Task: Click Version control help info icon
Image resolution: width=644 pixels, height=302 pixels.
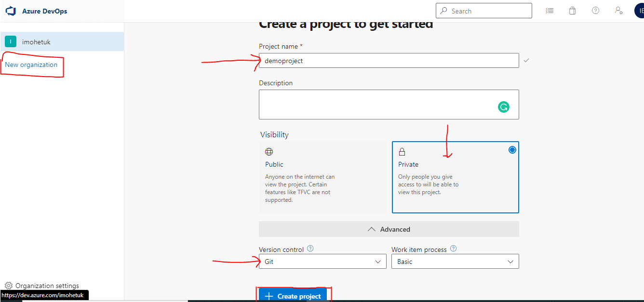Action: click(310, 249)
